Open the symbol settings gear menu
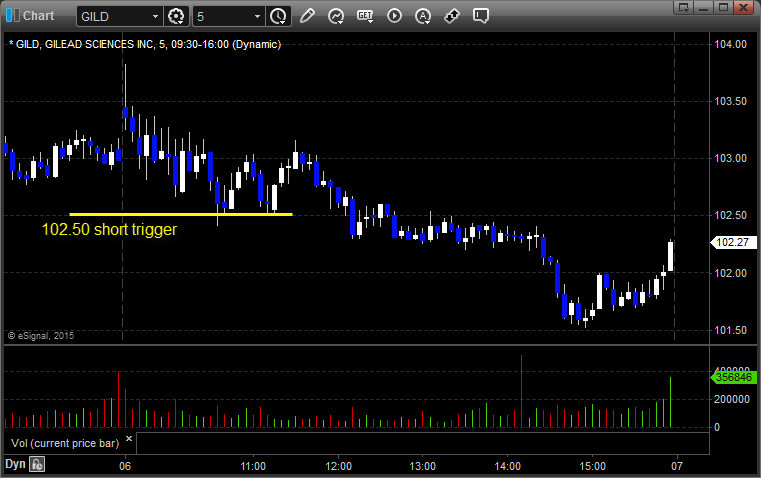Viewport: 761px width, 478px height. 176,16
